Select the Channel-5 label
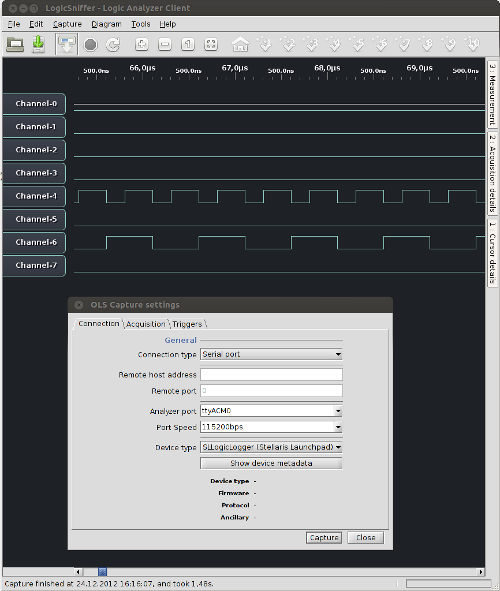 (34, 219)
